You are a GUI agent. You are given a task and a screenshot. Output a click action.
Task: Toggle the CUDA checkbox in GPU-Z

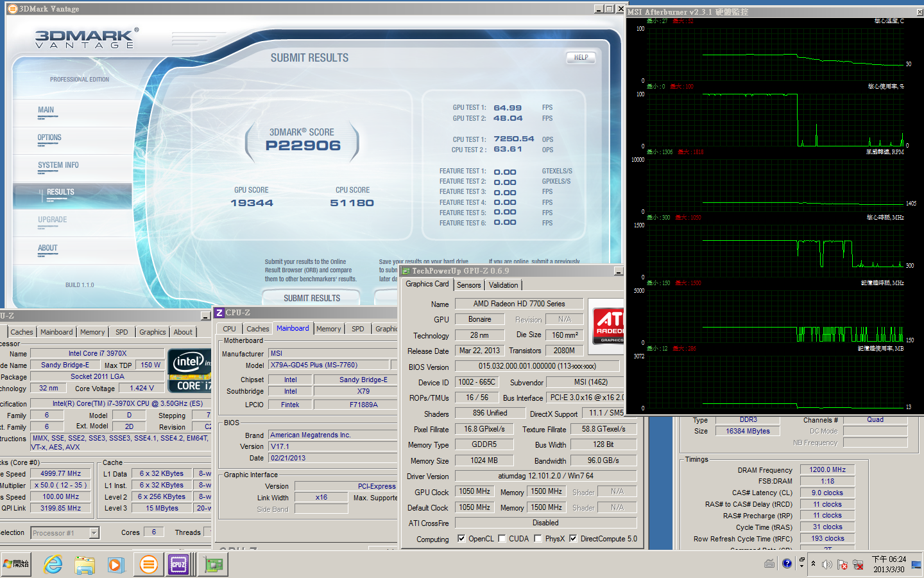pos(502,539)
